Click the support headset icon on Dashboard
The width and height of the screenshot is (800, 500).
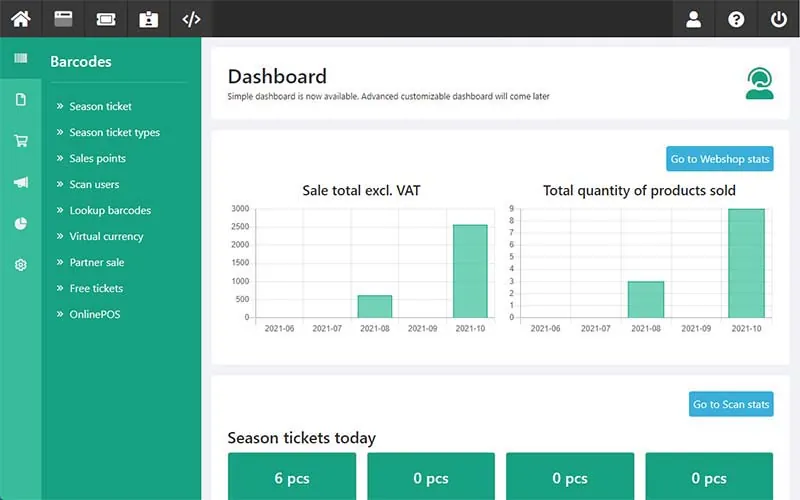(x=760, y=83)
